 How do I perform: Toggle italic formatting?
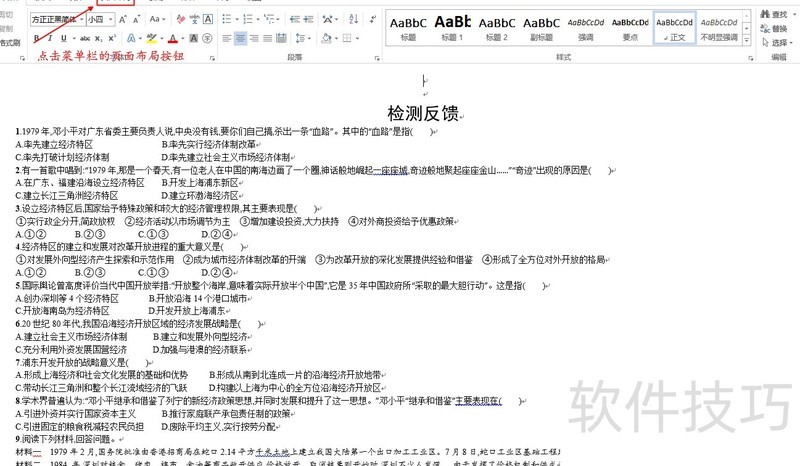click(x=49, y=37)
